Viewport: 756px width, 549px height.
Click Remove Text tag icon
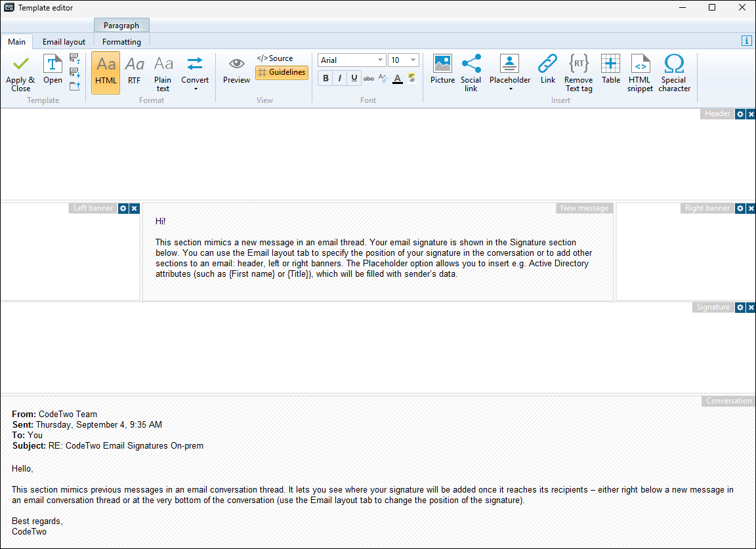(x=578, y=64)
